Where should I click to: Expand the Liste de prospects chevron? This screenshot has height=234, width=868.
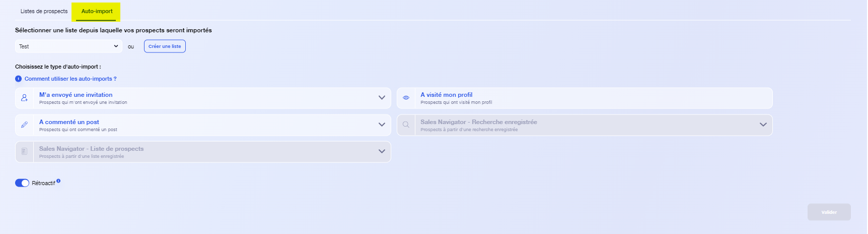pos(382,151)
